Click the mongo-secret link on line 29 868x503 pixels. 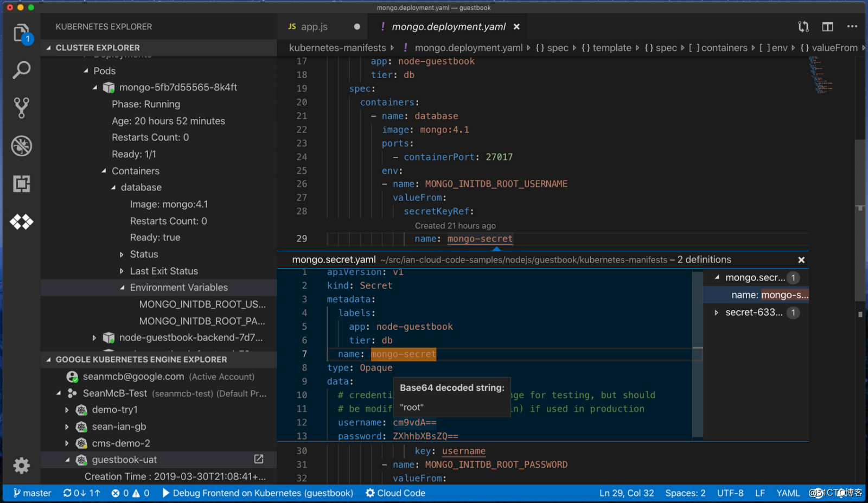coord(480,239)
